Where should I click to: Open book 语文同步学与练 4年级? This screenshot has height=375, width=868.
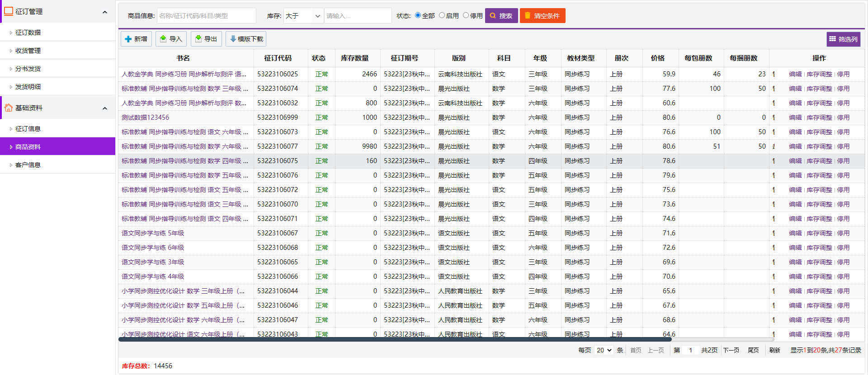pyautogui.click(x=153, y=277)
